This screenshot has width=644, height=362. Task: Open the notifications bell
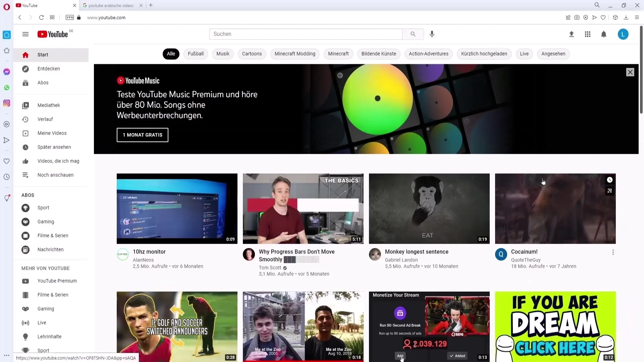604,34
